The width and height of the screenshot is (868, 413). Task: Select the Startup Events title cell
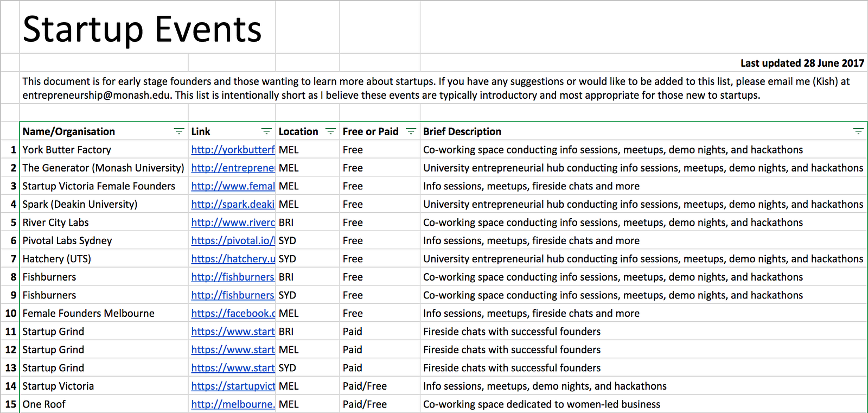(142, 29)
